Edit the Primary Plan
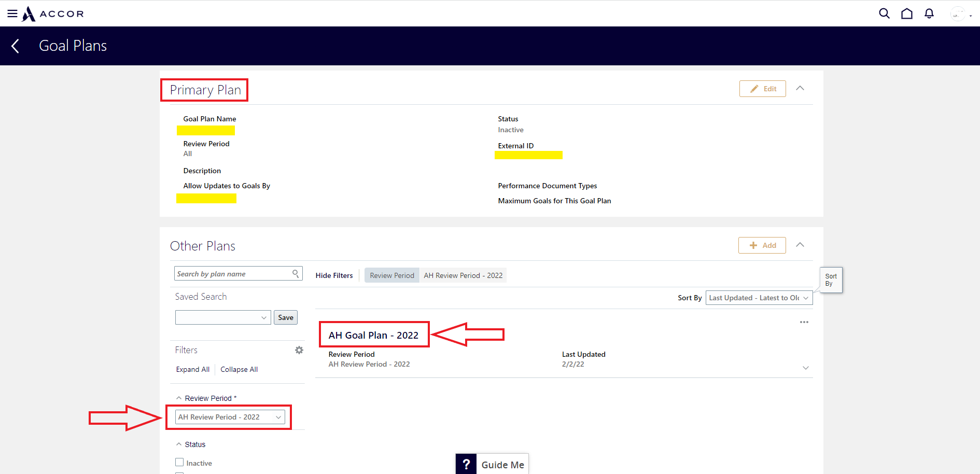 point(762,89)
